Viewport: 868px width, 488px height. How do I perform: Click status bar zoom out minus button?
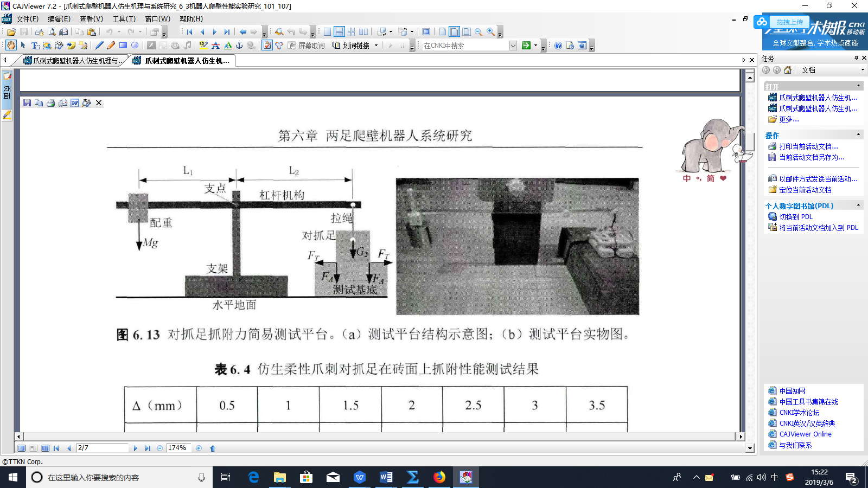tap(159, 448)
